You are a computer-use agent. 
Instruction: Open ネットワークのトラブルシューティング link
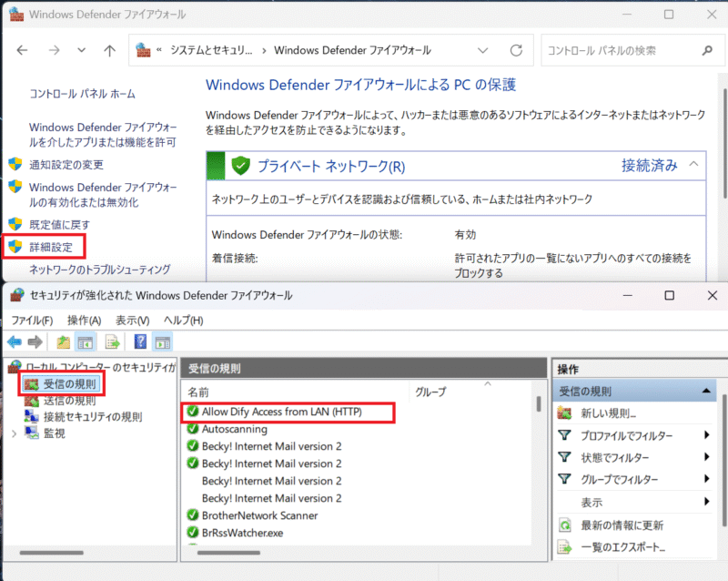click(x=100, y=270)
